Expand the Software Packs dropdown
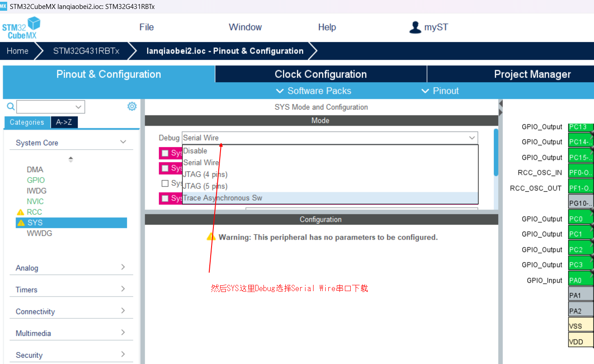 click(x=314, y=91)
